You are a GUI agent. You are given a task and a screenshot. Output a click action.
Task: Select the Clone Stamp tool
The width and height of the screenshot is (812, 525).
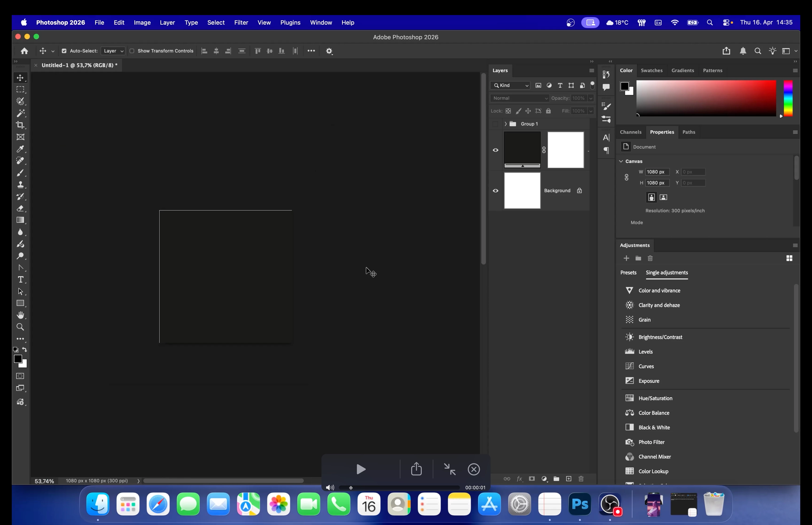click(20, 185)
